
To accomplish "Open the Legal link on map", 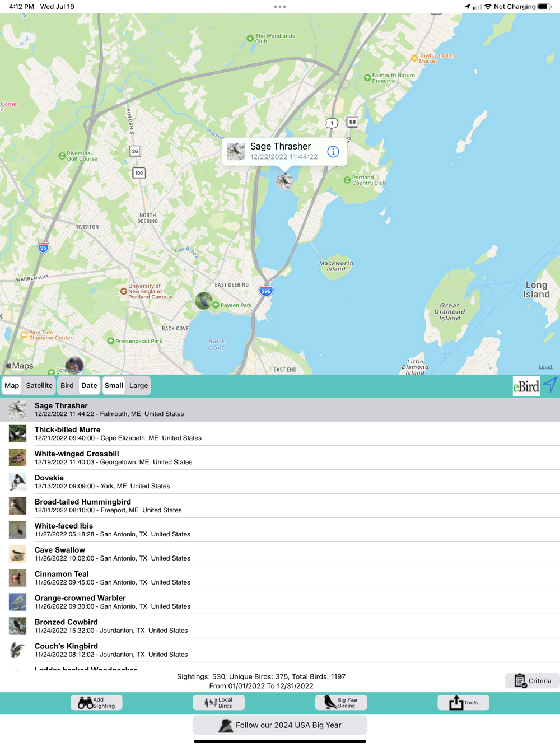I will point(545,367).
